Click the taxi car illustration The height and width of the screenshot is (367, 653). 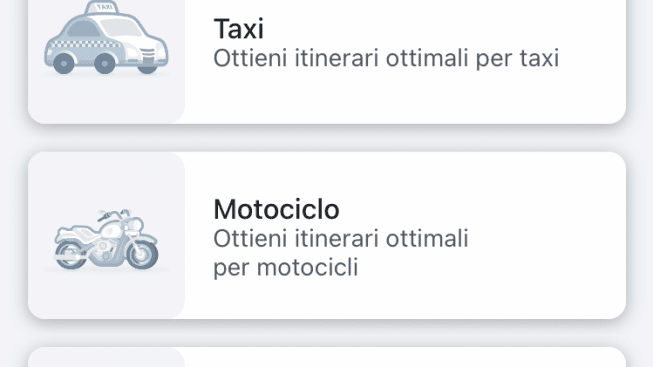pyautogui.click(x=106, y=37)
